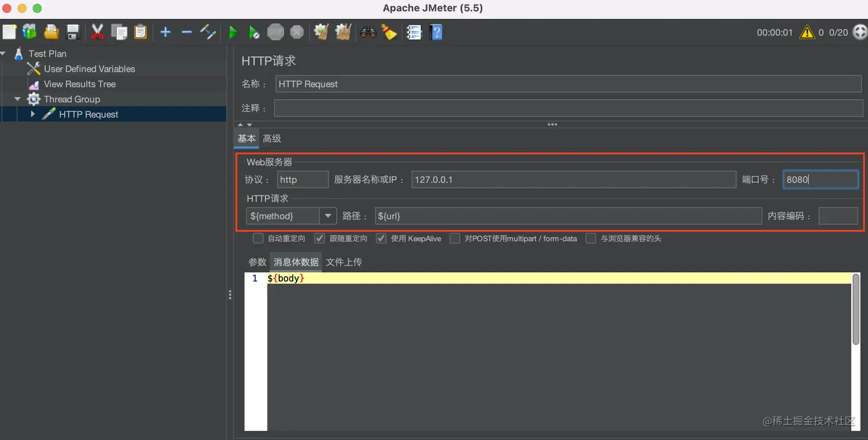This screenshot has height=440, width=868.
Task: Click the Shutdown toolbar icon
Action: coord(297,32)
